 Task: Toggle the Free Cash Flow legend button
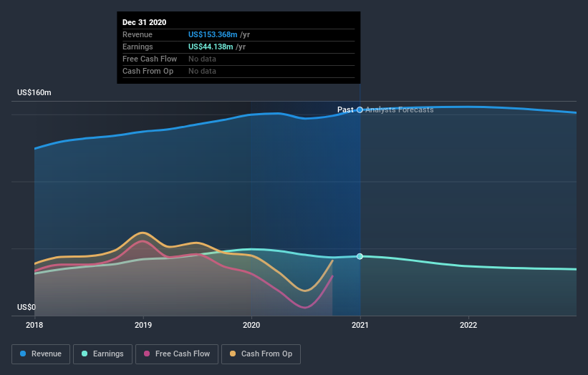click(177, 354)
